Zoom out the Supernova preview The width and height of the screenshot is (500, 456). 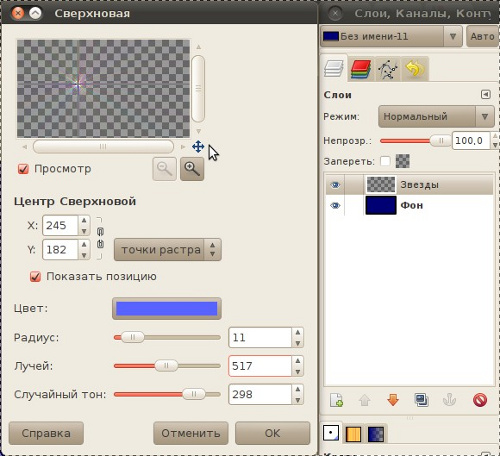tap(164, 169)
